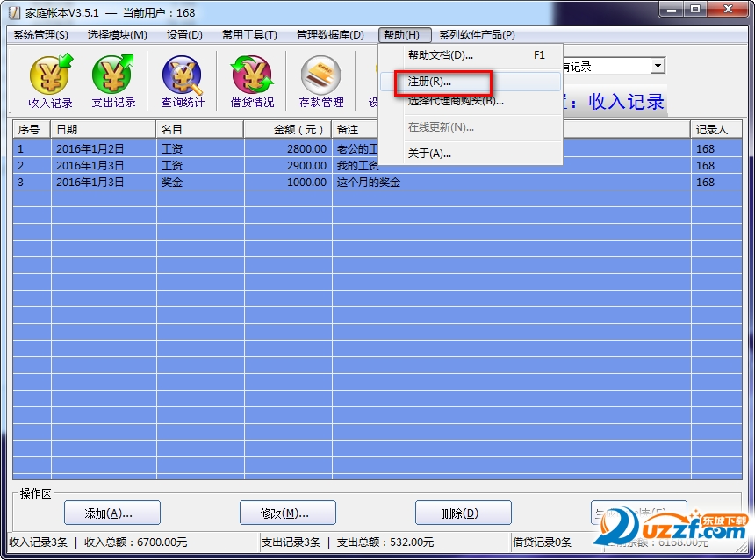
Task: Click the 添加(A)... button
Action: pyautogui.click(x=112, y=513)
